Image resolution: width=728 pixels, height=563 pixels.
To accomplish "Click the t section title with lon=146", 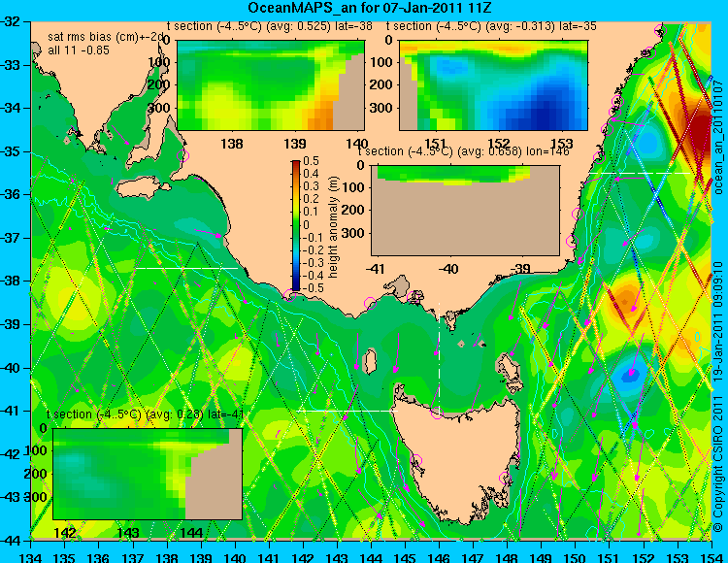I will click(463, 151).
